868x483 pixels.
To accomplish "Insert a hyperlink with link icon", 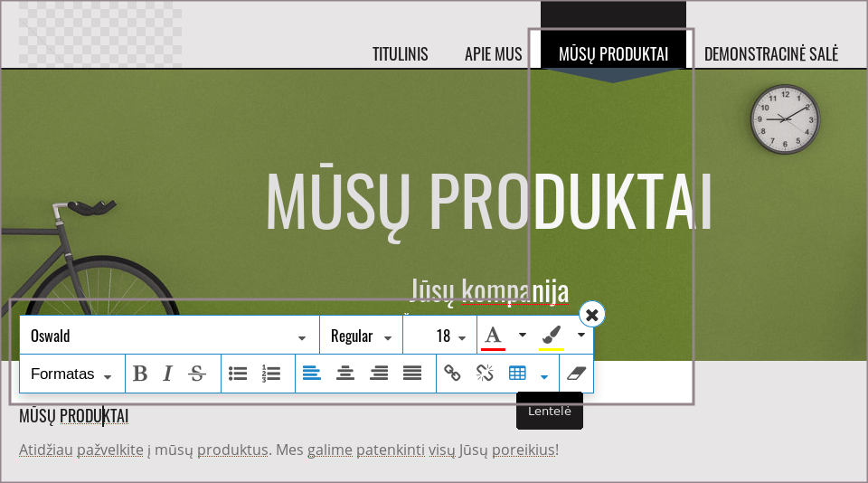I will [x=452, y=374].
